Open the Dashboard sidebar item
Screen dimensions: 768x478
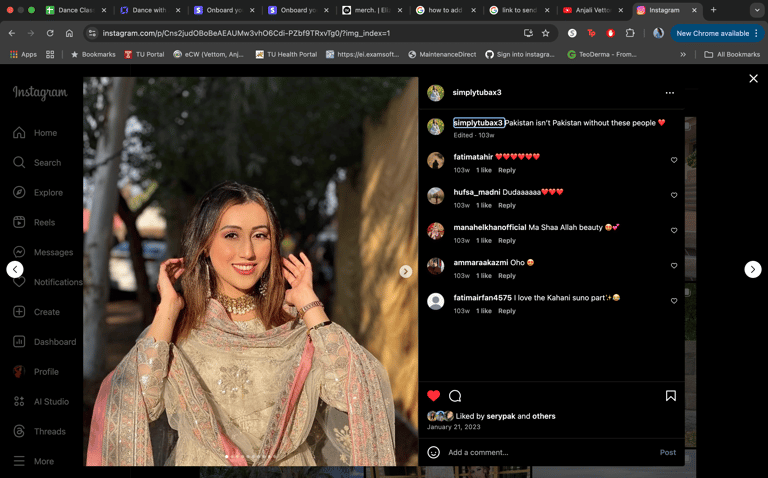(45, 342)
